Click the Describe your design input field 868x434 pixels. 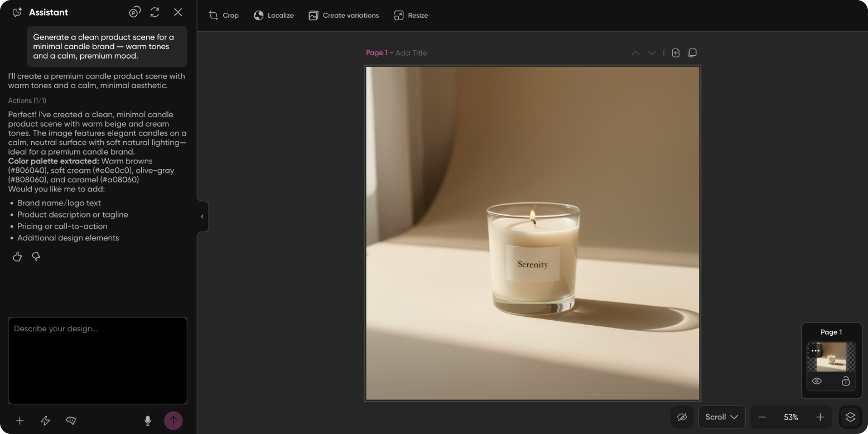coord(98,360)
